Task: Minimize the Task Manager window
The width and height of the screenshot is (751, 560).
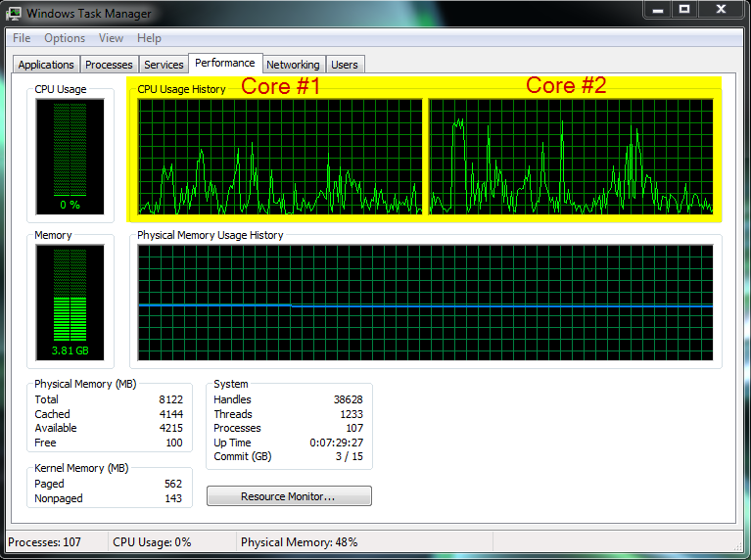Action: click(x=658, y=10)
